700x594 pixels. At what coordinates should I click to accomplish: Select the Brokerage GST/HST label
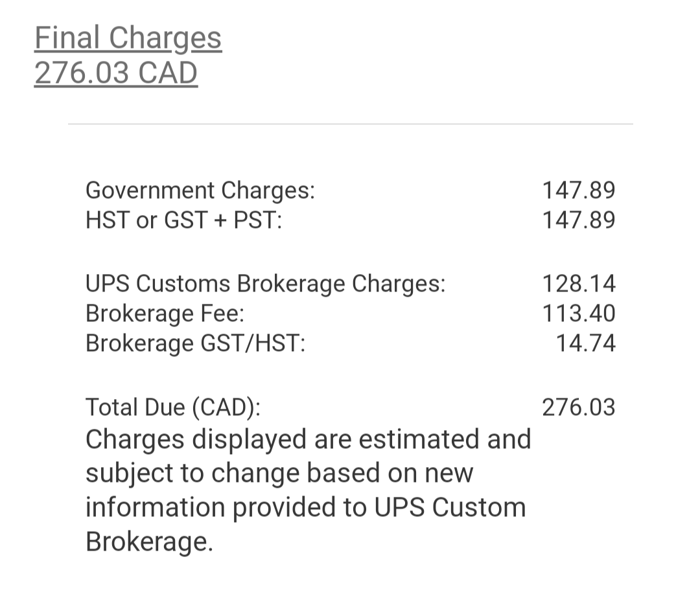coord(196,343)
